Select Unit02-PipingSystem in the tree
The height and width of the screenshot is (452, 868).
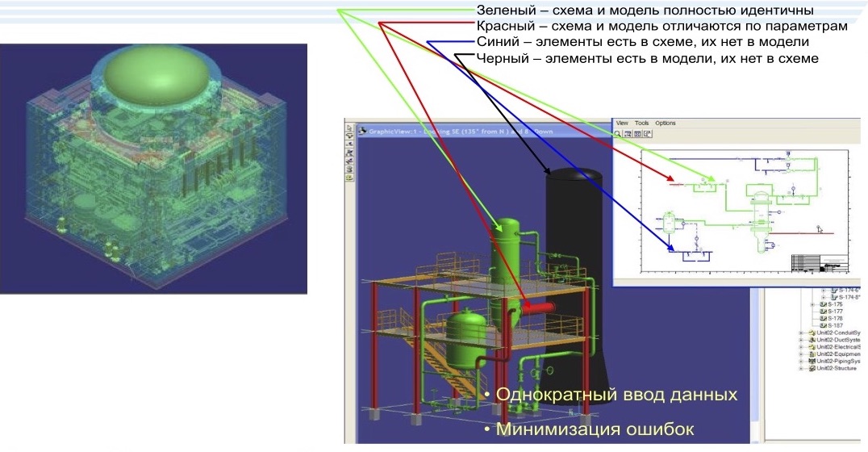pos(839,361)
